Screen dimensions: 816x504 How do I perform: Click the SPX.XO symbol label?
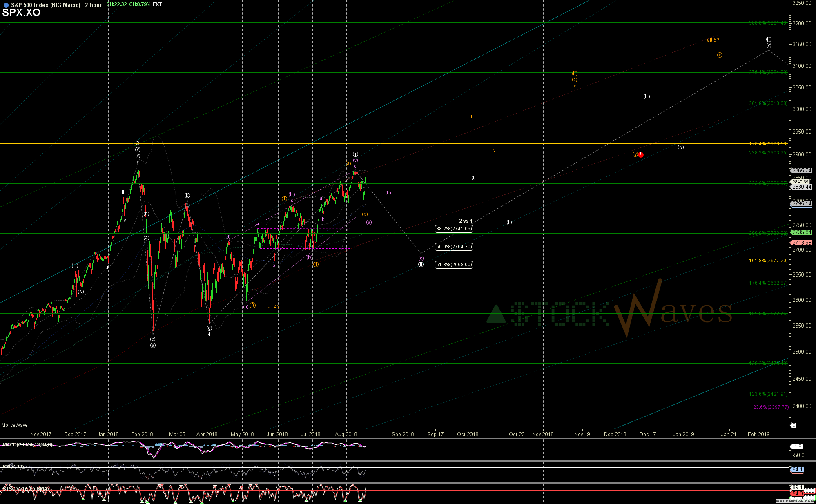tap(21, 13)
